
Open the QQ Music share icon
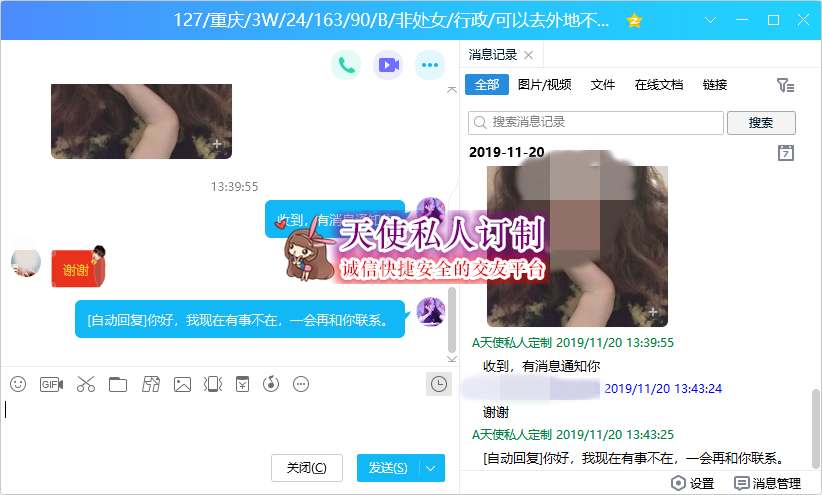270,384
